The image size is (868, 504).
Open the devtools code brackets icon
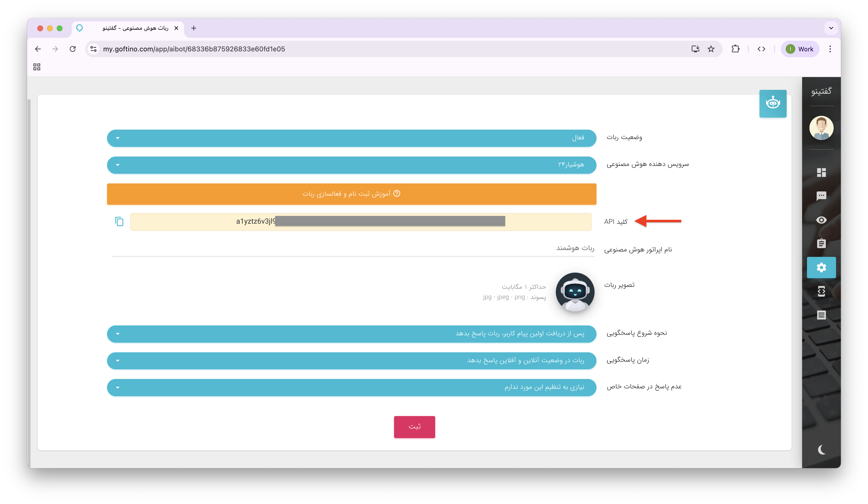761,49
